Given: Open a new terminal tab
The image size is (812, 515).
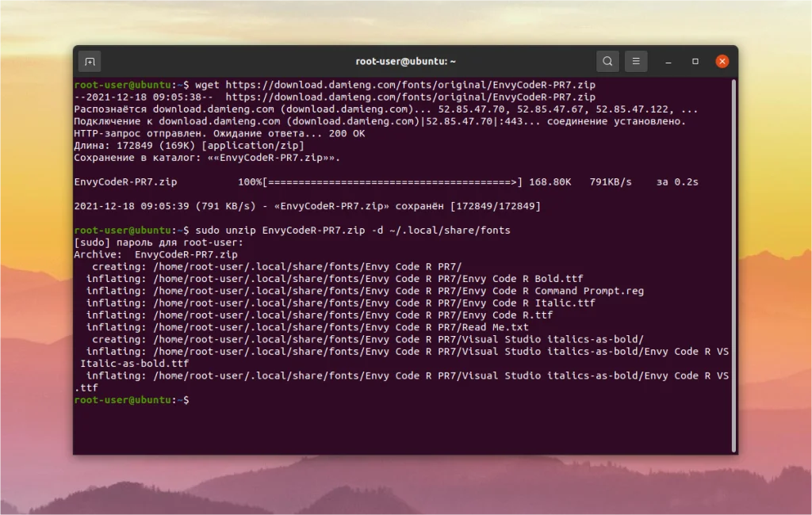Looking at the screenshot, I should 90,60.
